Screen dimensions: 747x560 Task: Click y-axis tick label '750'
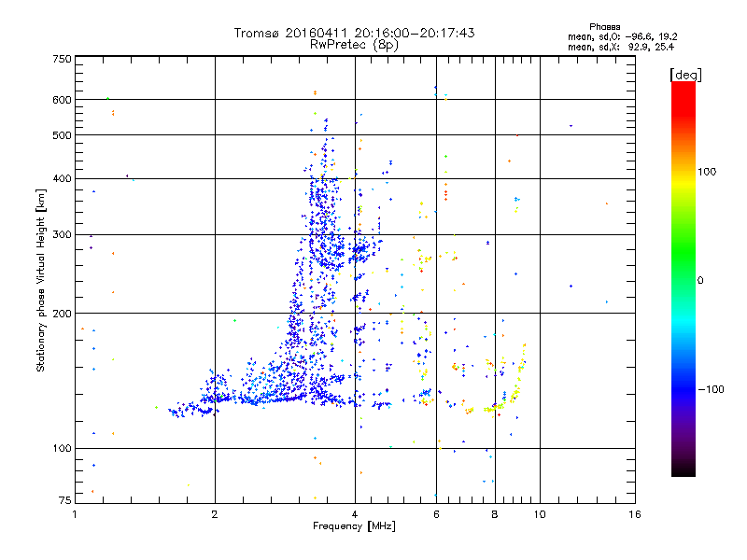point(62,59)
